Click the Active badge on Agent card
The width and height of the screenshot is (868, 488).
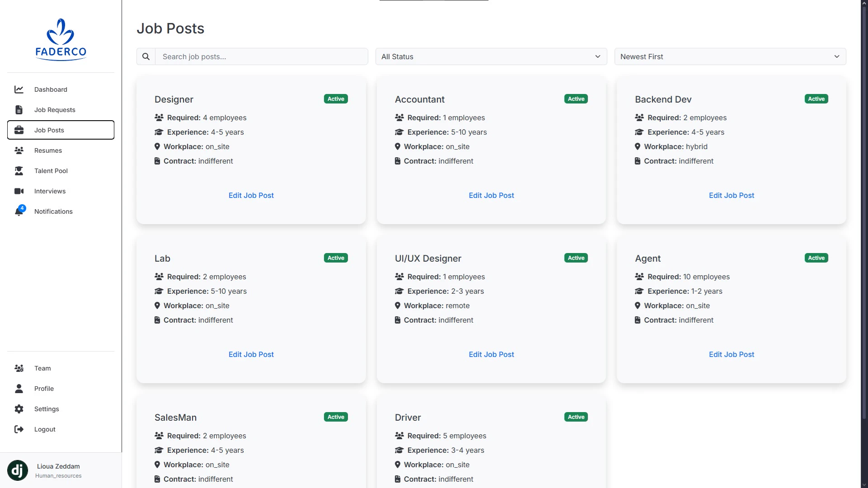(x=816, y=258)
